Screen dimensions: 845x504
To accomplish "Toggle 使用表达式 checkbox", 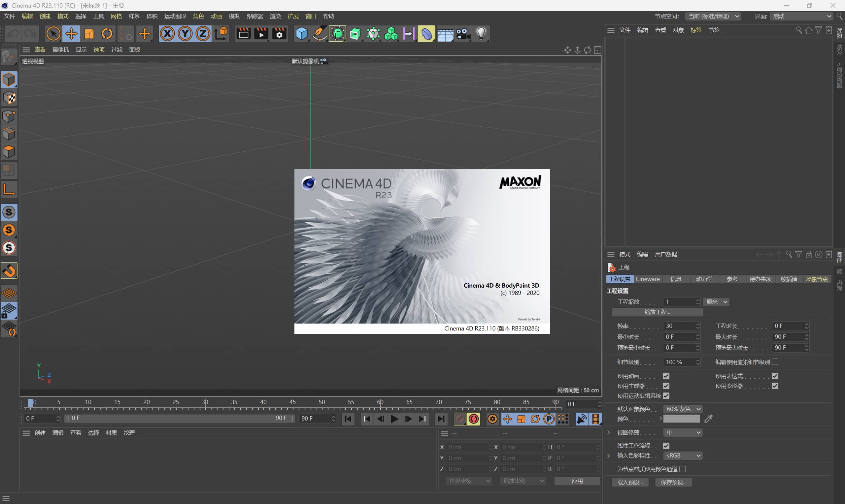I will click(x=775, y=376).
